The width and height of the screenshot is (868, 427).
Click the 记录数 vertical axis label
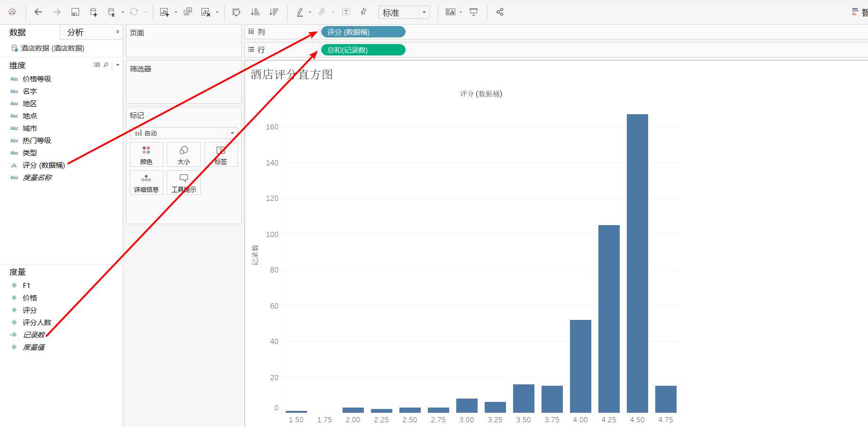click(x=255, y=255)
